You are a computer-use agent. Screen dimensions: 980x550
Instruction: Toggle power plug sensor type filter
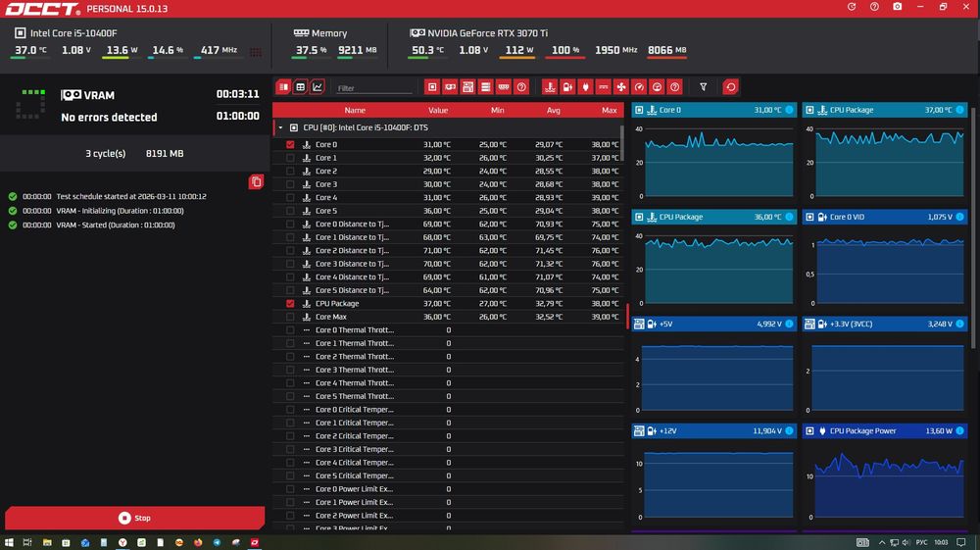coord(586,87)
